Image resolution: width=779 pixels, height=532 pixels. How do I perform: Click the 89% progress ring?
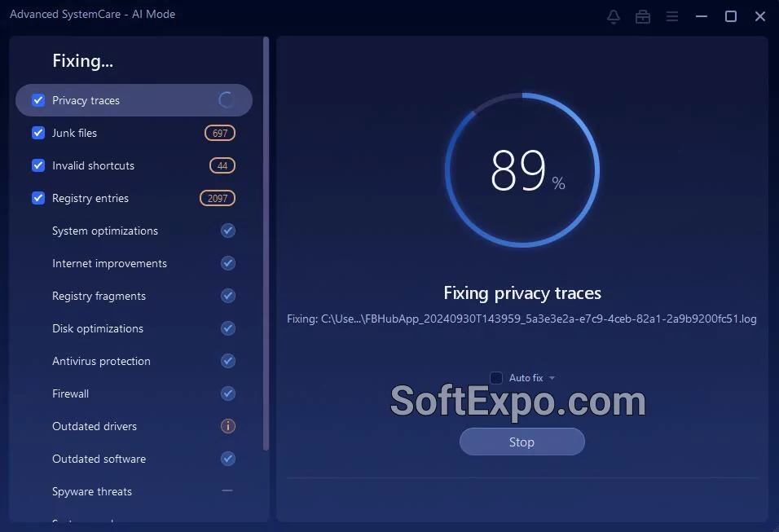522,169
